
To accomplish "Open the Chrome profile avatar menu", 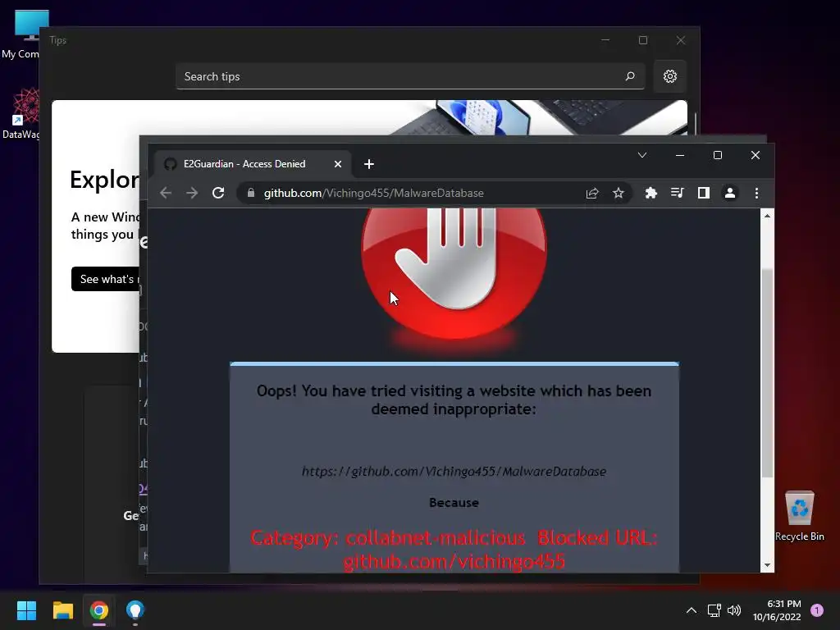I will [729, 193].
